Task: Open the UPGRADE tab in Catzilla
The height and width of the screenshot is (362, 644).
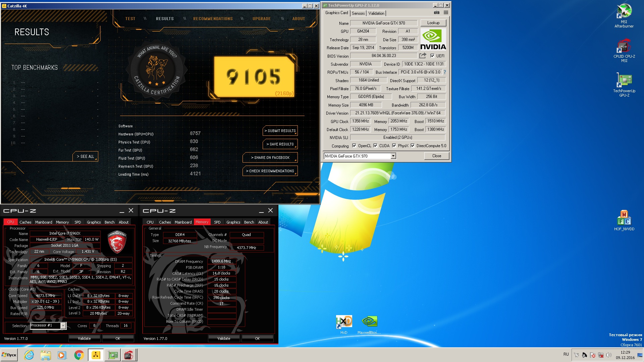Action: tap(262, 19)
